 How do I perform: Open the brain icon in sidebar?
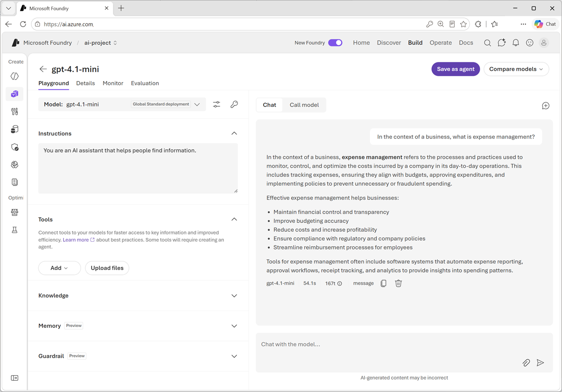point(15,164)
